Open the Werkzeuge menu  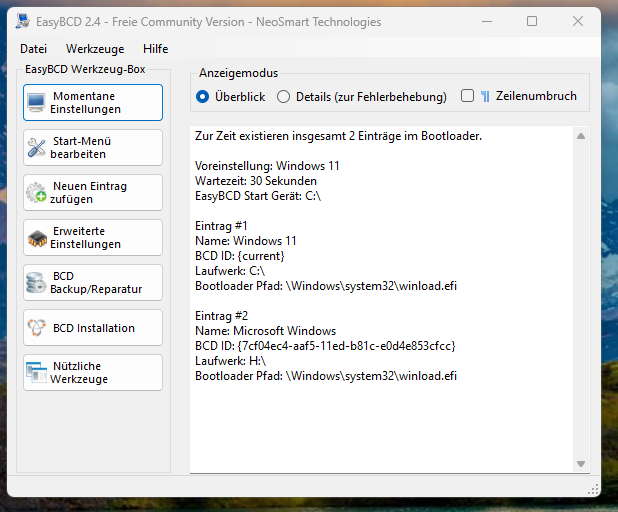click(95, 49)
